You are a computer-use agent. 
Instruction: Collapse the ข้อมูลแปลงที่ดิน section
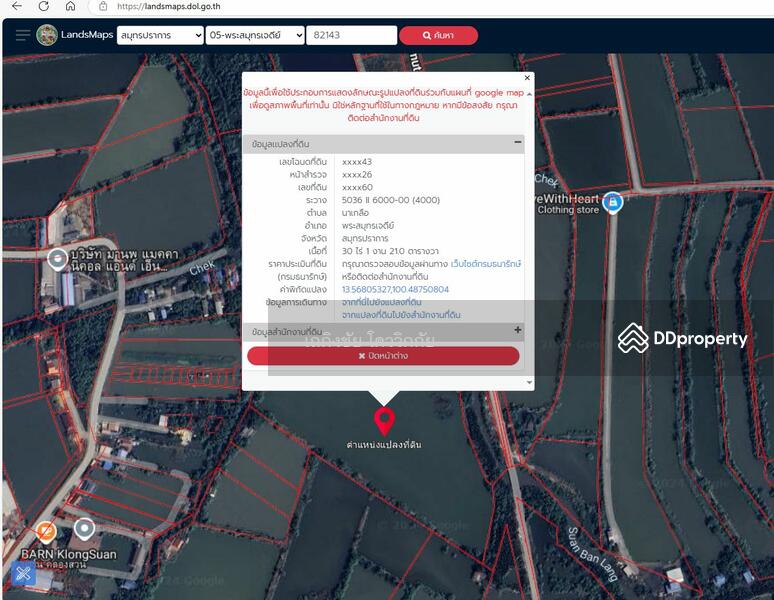point(517,142)
